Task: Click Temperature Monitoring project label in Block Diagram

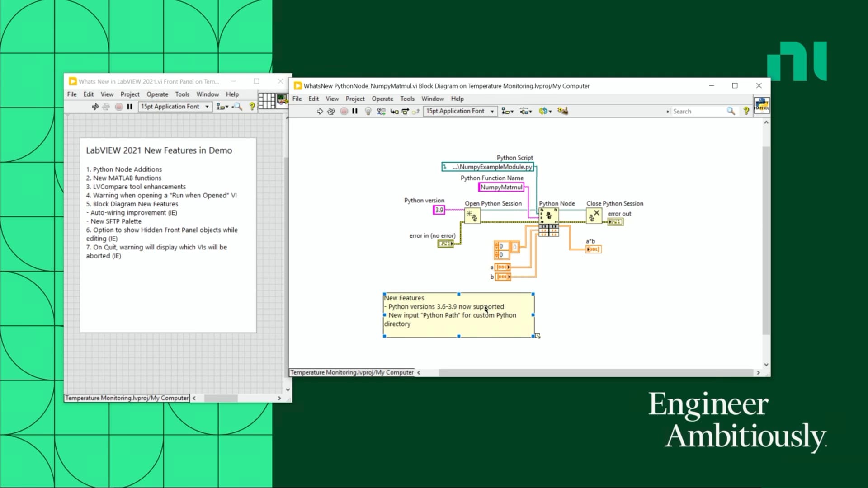Action: pos(352,372)
